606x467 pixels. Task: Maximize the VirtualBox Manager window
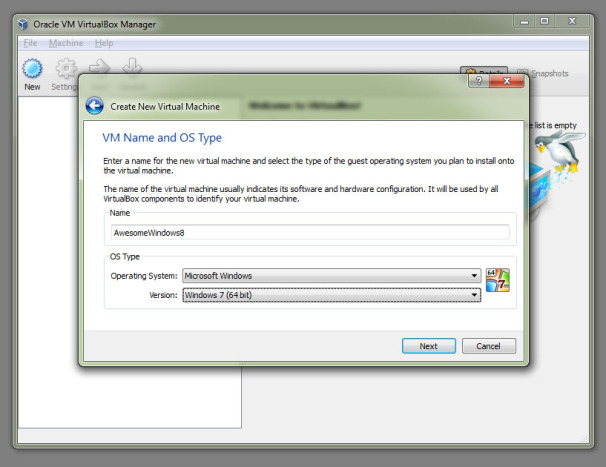[544, 22]
